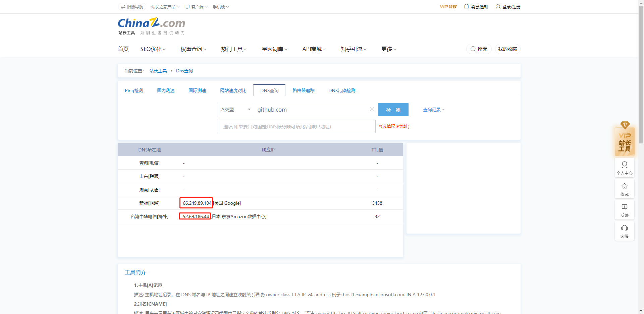Viewport: 644px width, 314px height.
Task: Switch to the 国际测速 tab
Action: pyautogui.click(x=197, y=90)
